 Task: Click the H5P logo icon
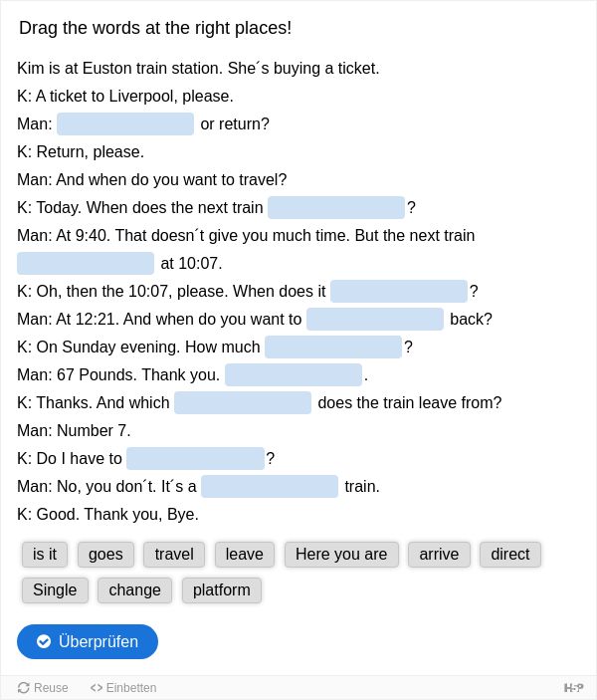[x=573, y=688]
